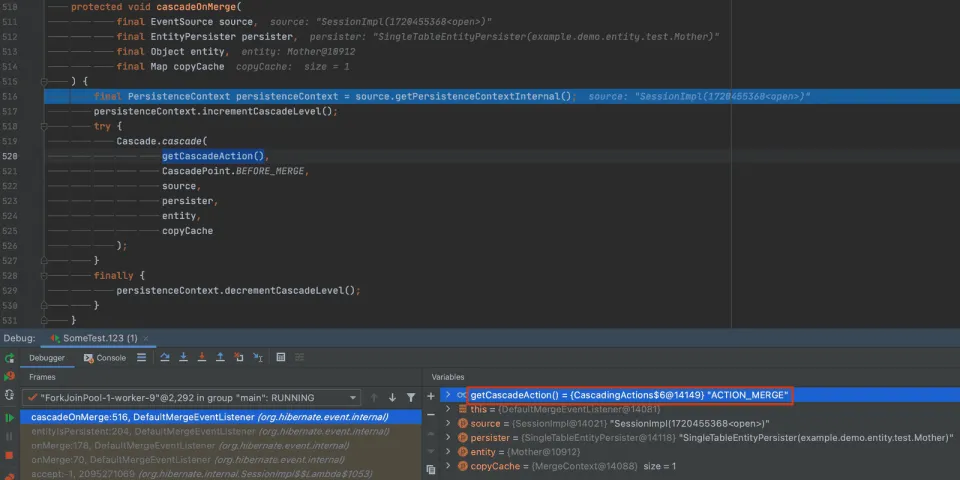Select the copyCache MergeContext@14088 row
This screenshot has width=960, height=480.
click(x=699, y=466)
